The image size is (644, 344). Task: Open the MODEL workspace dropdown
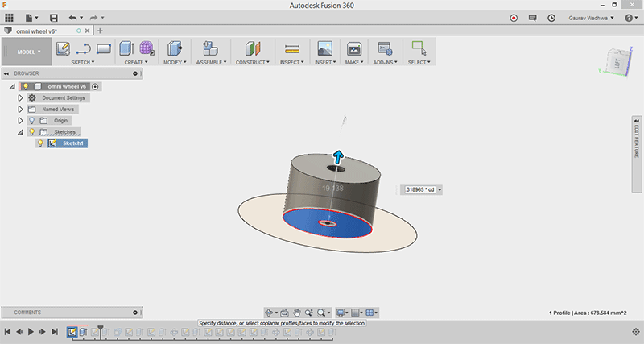coord(28,52)
